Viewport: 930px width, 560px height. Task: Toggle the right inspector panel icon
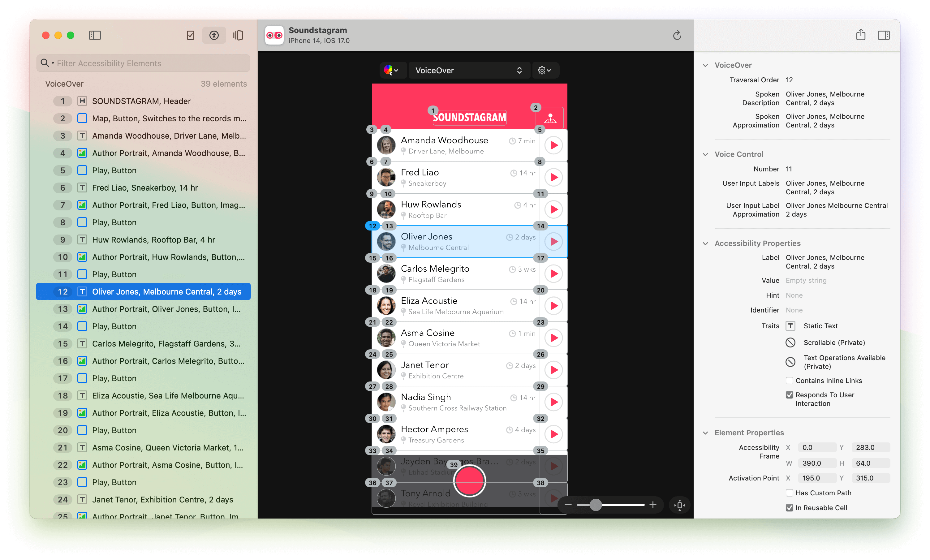click(x=884, y=36)
